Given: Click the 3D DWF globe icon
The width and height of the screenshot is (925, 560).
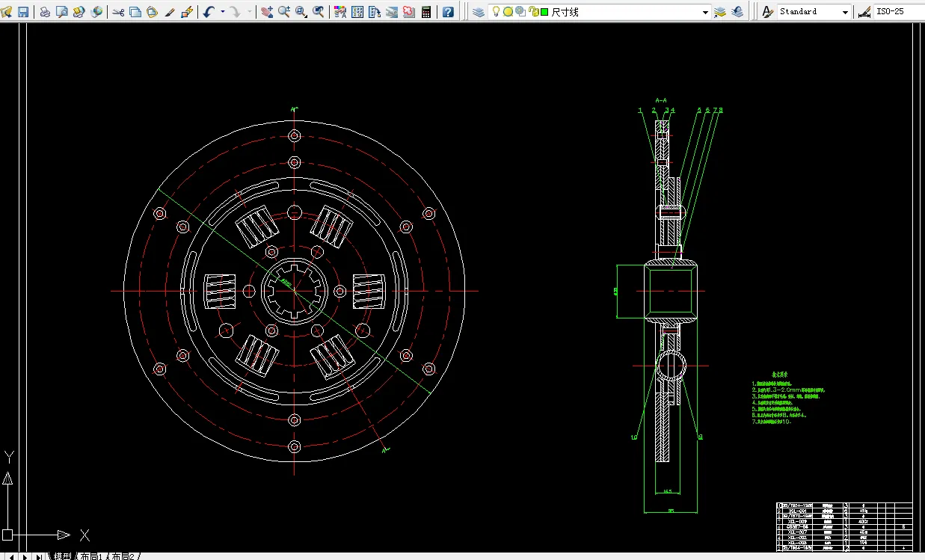Looking at the screenshot, I should [x=97, y=12].
